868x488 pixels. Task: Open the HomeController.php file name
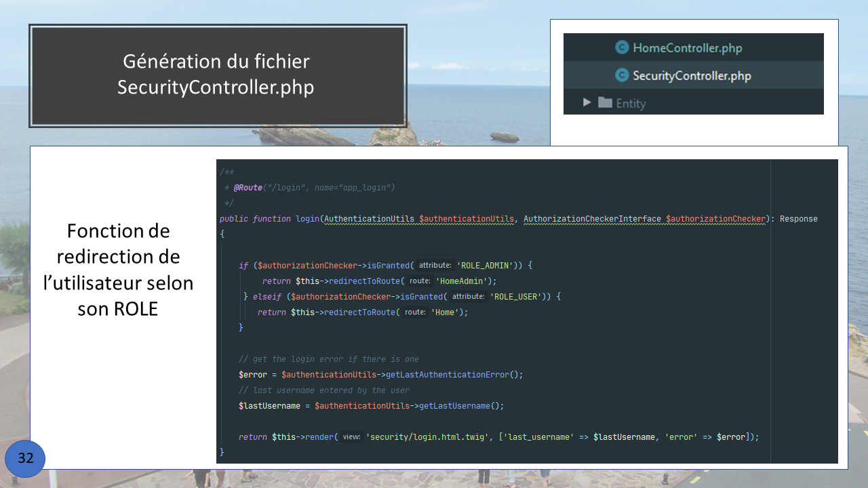pyautogui.click(x=687, y=48)
